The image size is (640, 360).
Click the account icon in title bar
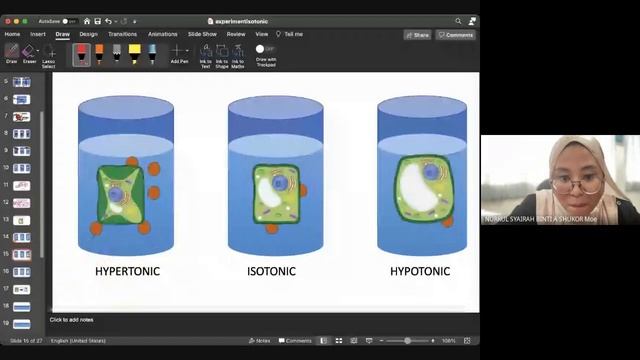472,21
